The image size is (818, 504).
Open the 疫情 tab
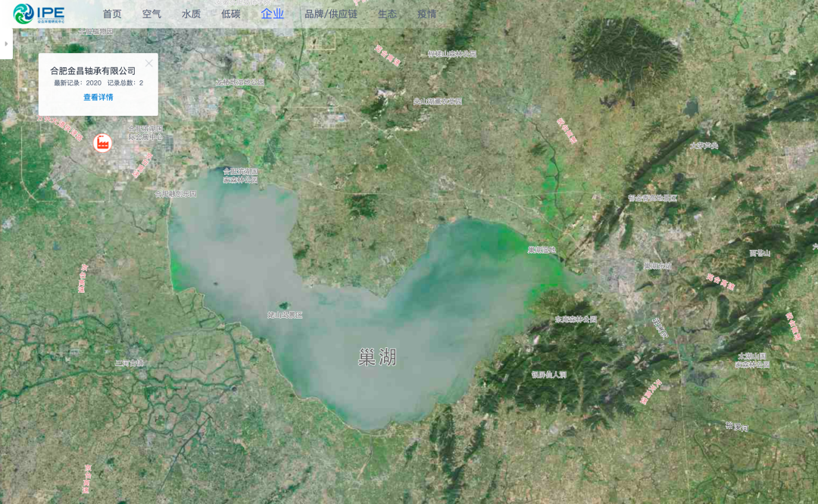pos(426,14)
